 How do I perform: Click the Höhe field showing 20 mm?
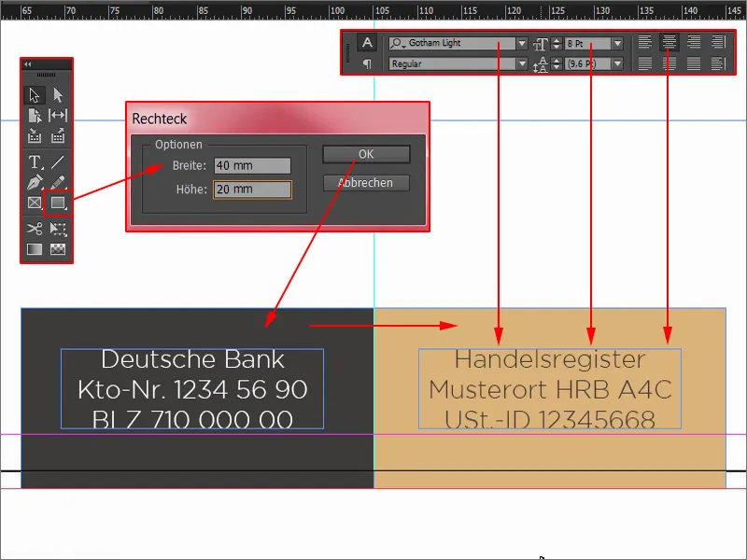coord(252,189)
